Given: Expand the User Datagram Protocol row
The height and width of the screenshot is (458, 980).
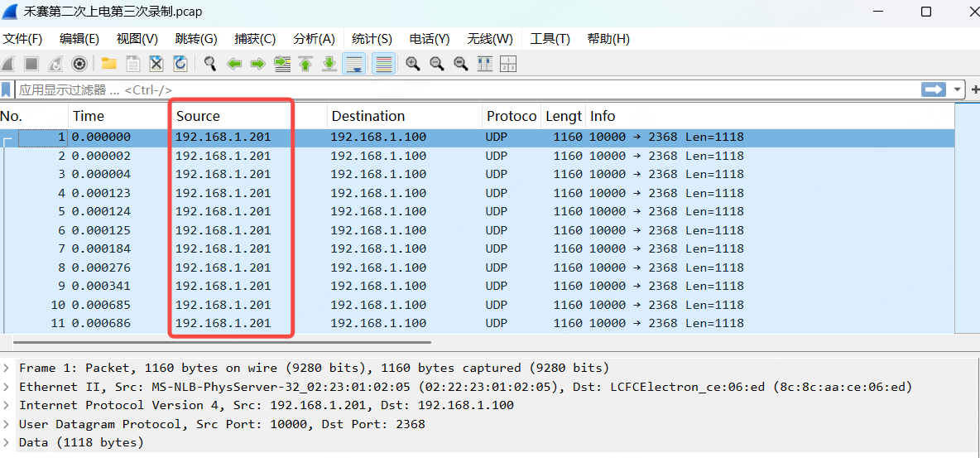Looking at the screenshot, I should 7,424.
